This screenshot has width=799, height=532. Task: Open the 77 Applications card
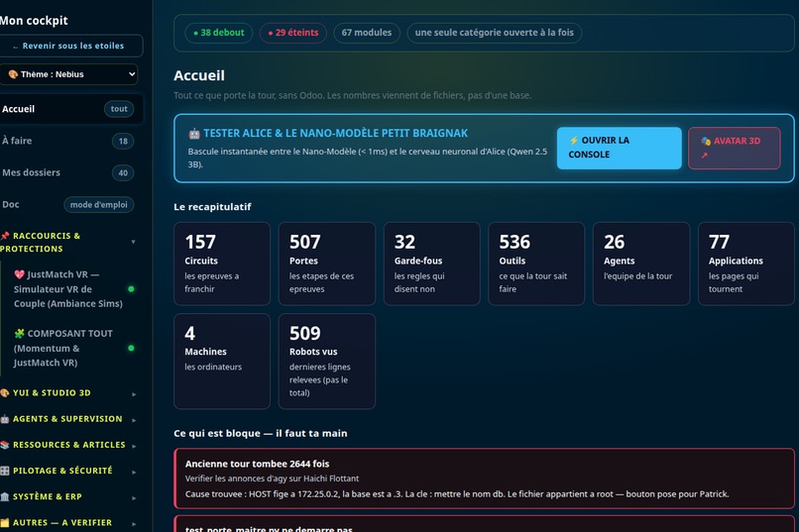point(746,264)
